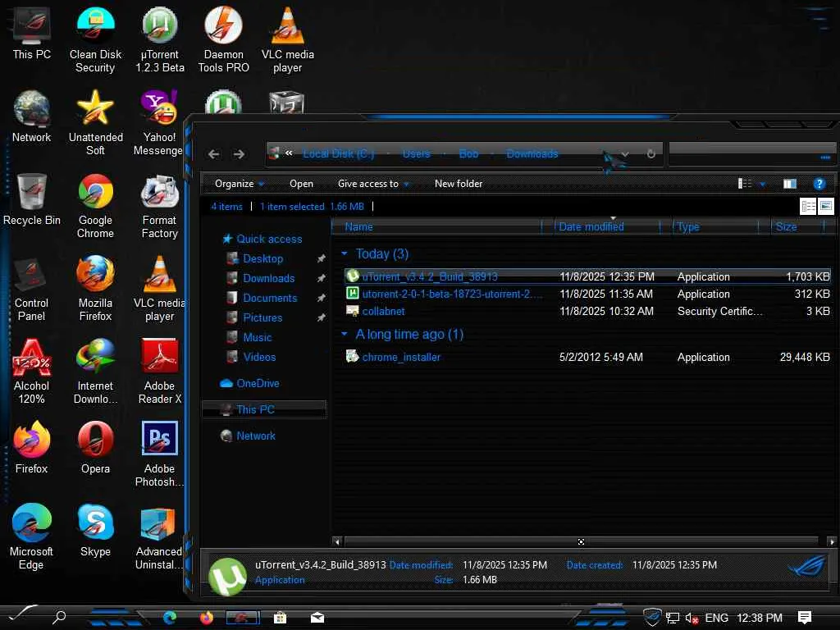Open Unattended Soft desktop icon
The image size is (840, 630).
coord(95,123)
